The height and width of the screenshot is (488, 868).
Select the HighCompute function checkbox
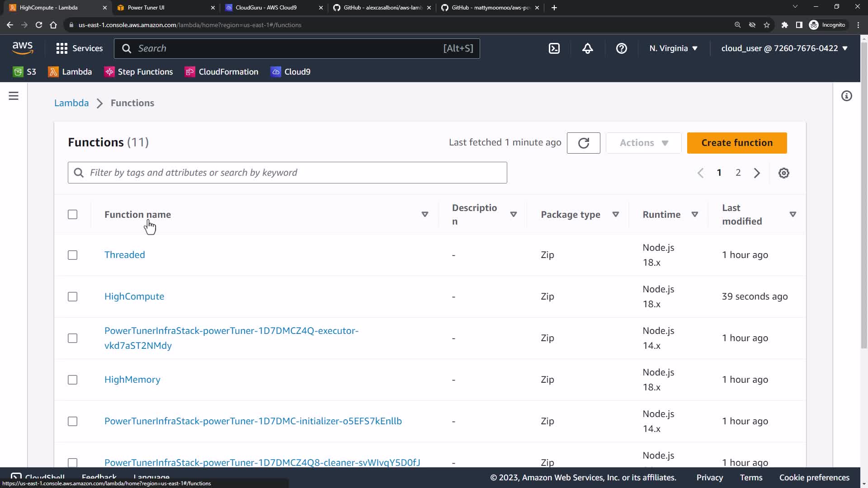(72, 297)
